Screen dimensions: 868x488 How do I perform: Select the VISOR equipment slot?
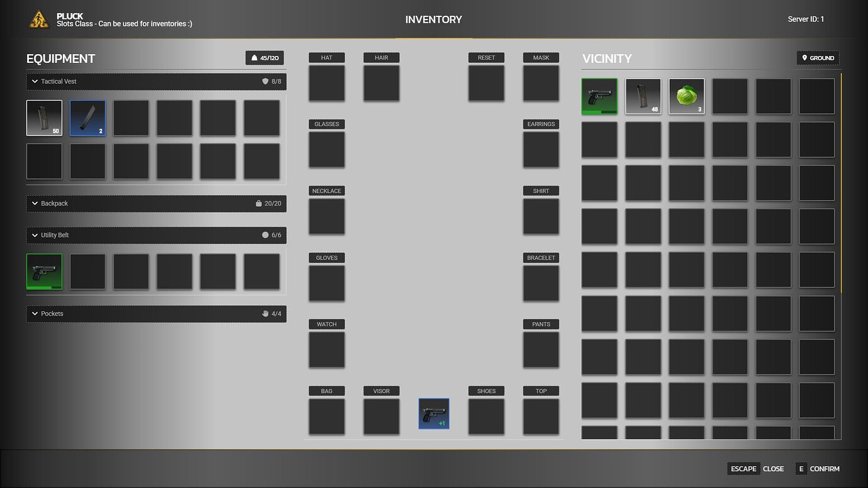click(x=381, y=416)
